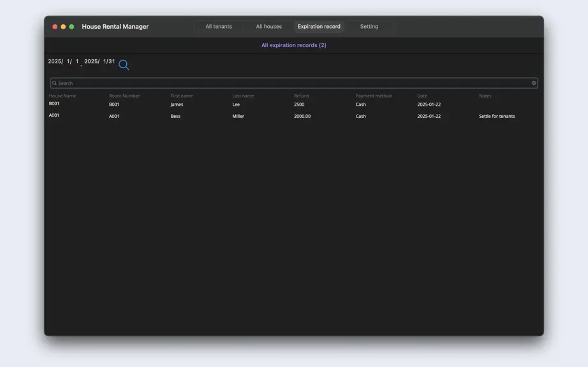The image size is (588, 367).
Task: Click the Last name column header
Action: [x=243, y=96]
